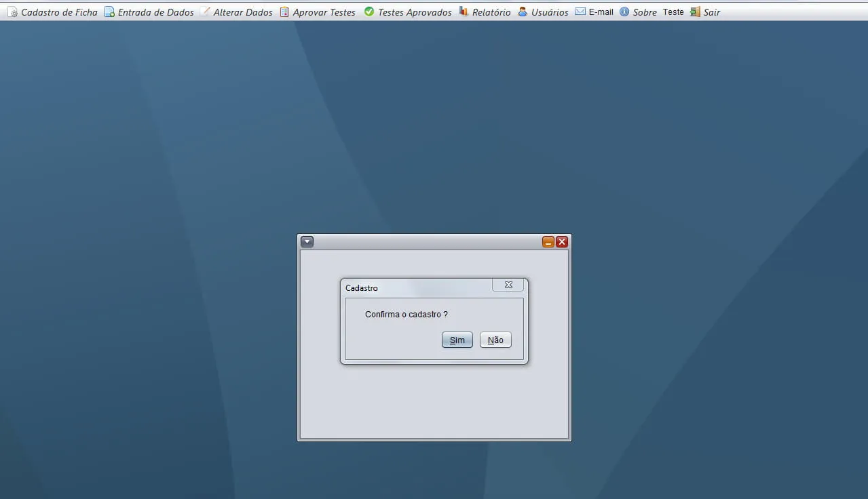This screenshot has width=868, height=499.
Task: Open the Relatório chart icon
Action: (x=464, y=12)
